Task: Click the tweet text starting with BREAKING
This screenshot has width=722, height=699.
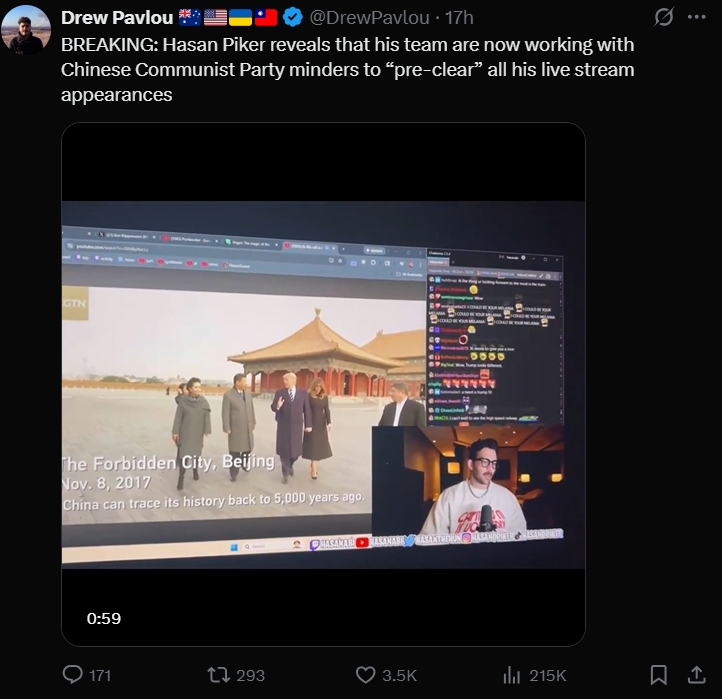Action: 348,70
